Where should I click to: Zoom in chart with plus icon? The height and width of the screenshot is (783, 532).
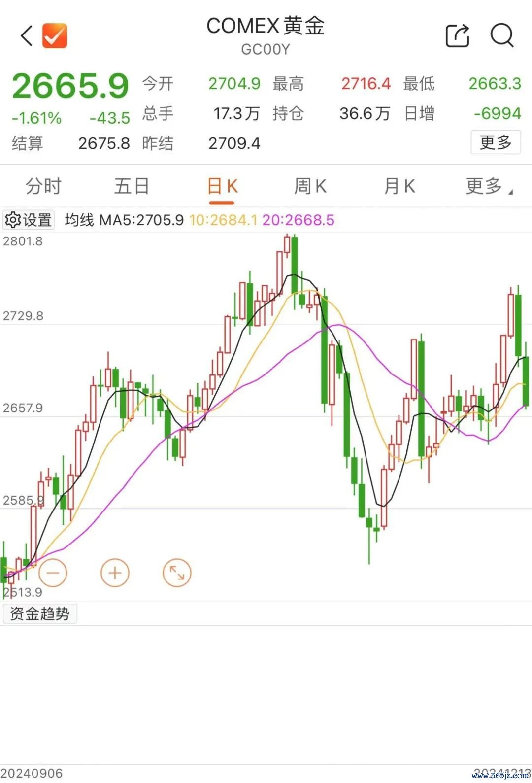coord(115,573)
